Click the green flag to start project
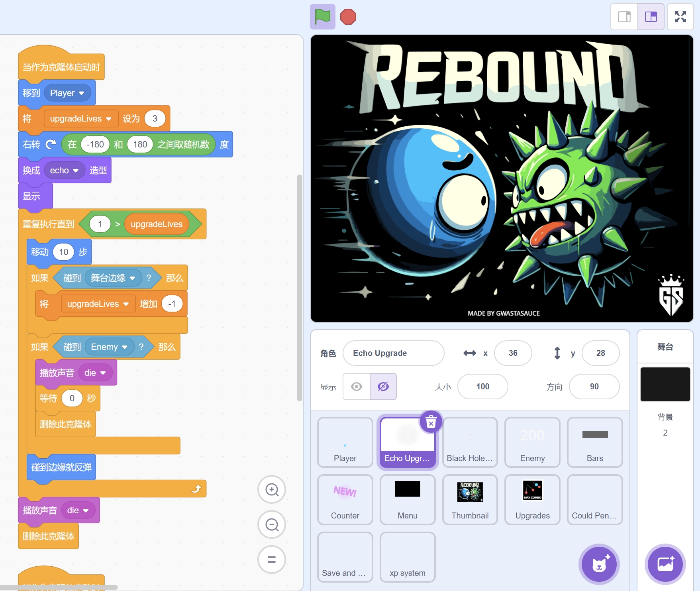 click(x=322, y=17)
